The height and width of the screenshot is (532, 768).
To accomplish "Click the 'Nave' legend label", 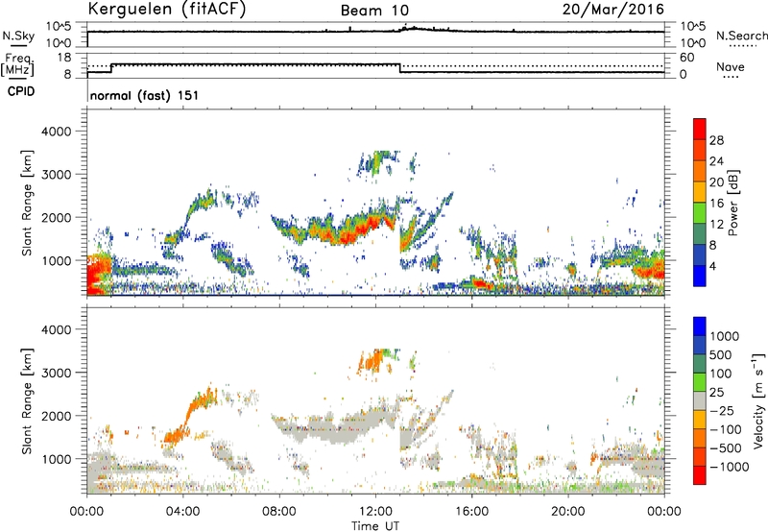I will [731, 66].
